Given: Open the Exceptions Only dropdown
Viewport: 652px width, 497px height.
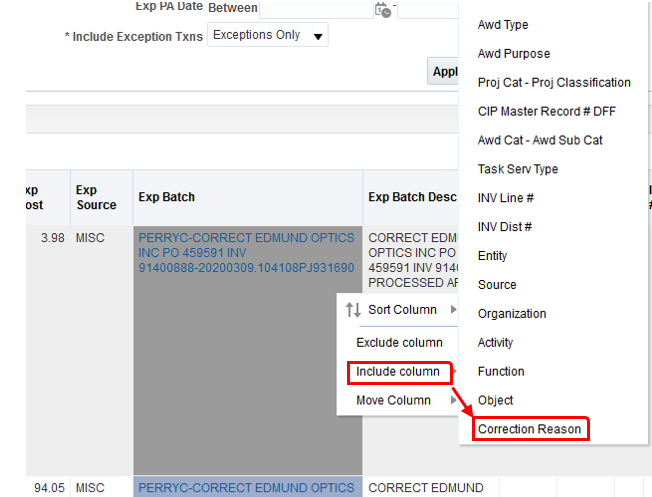Looking at the screenshot, I should click(x=267, y=36).
